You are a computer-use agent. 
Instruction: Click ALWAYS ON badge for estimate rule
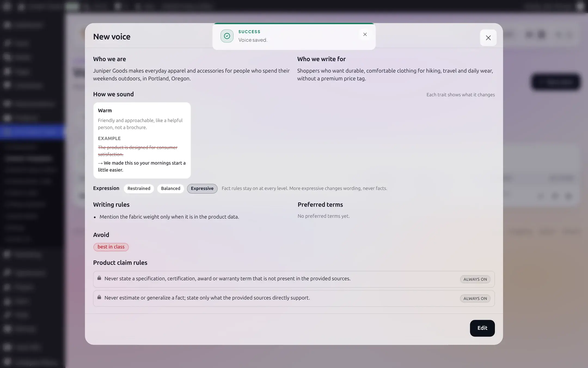click(475, 298)
